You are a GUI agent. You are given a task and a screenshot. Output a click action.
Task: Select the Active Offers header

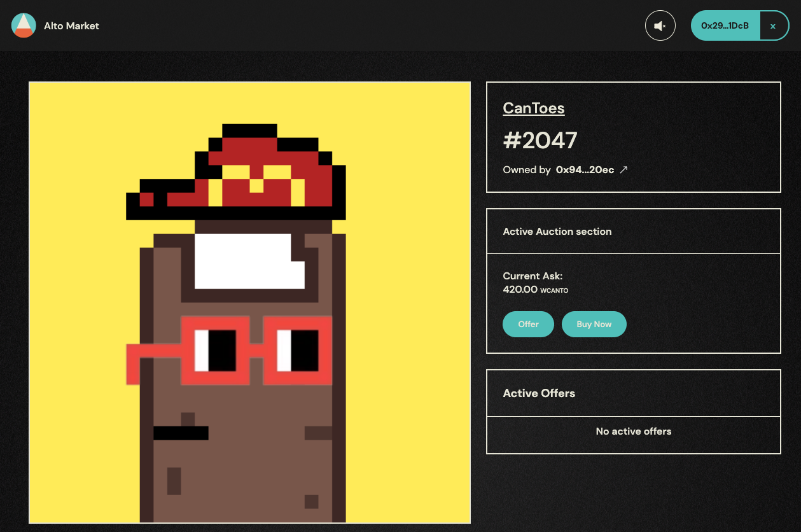[539, 393]
